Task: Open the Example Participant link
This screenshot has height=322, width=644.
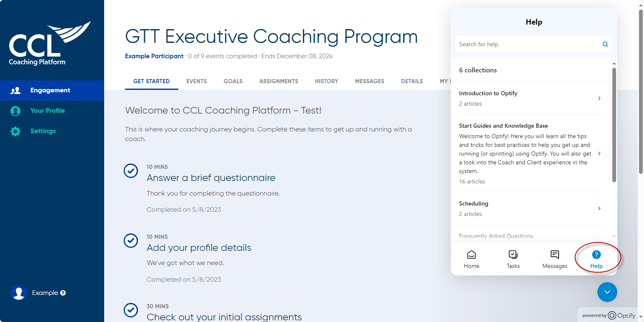Action: 154,56
